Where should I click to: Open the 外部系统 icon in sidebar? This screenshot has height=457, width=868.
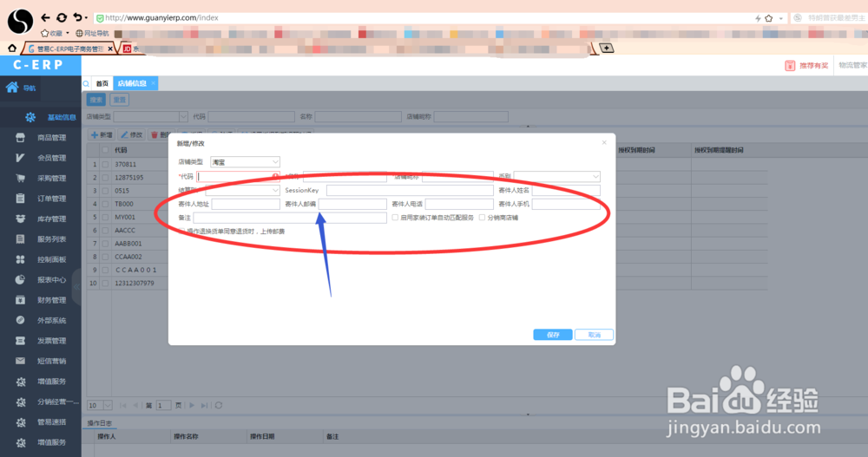pyautogui.click(x=21, y=320)
